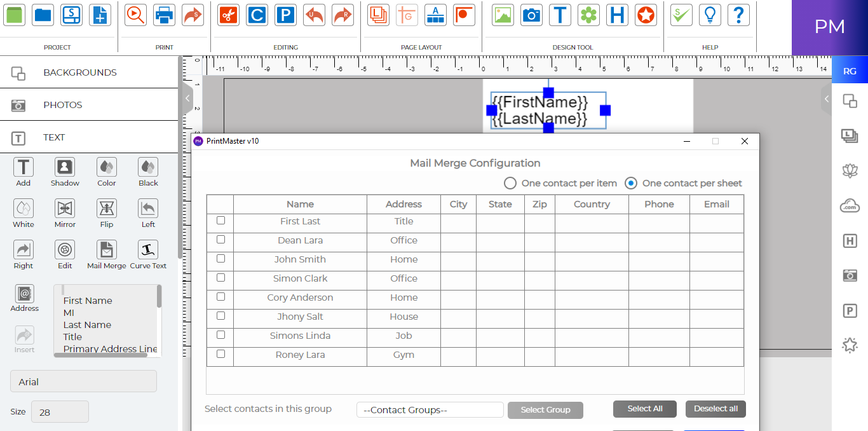The height and width of the screenshot is (431, 868).
Task: Click the green flower clipart icon
Action: 588,15
